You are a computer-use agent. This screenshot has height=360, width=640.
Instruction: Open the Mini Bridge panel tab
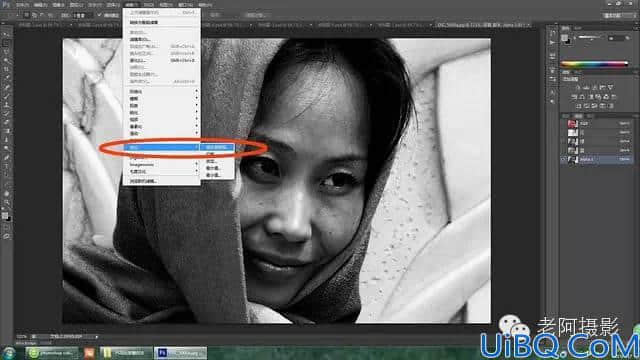click(26, 343)
